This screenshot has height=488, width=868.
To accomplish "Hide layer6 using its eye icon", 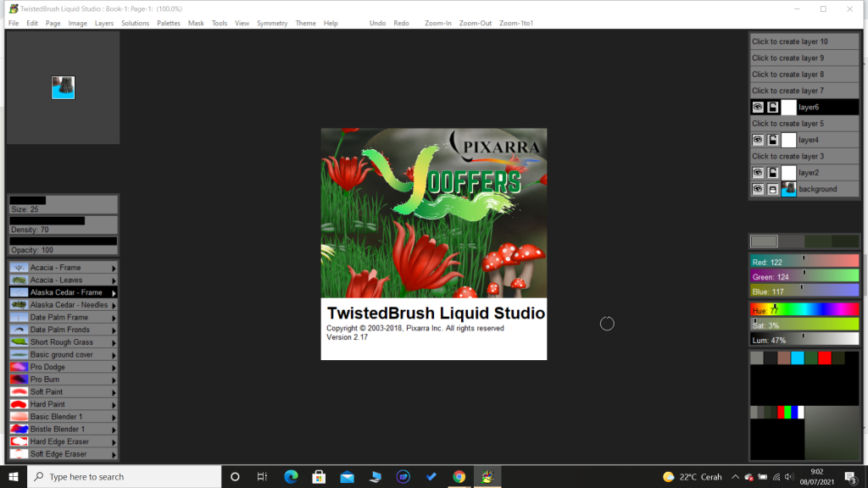I will [758, 108].
